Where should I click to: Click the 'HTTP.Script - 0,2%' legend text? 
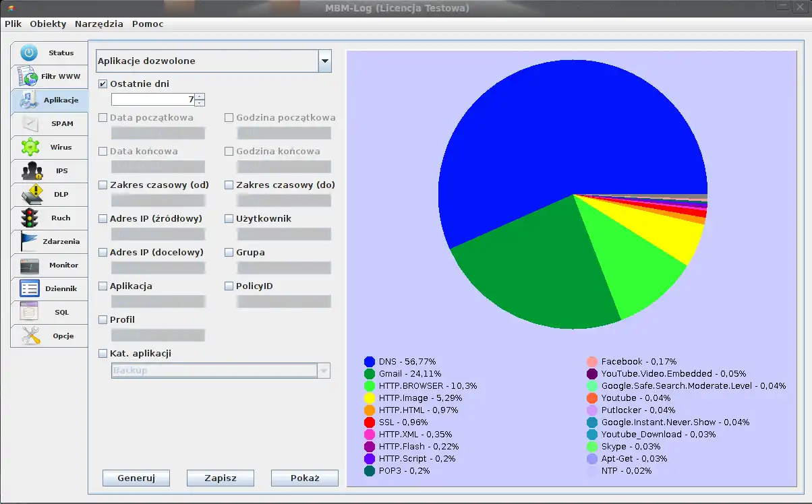tap(417, 459)
